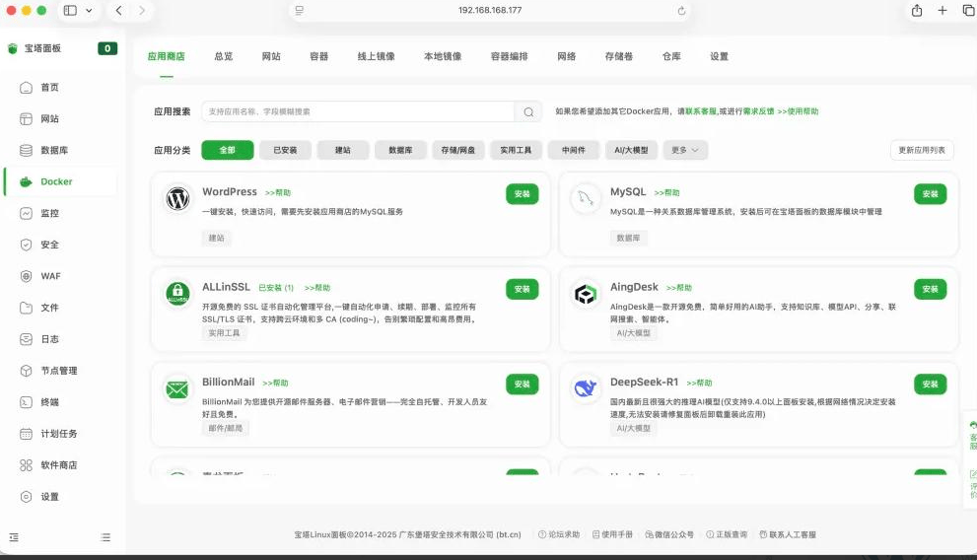Click 更新应用列表 button
This screenshot has width=977, height=560.
pyautogui.click(x=922, y=150)
